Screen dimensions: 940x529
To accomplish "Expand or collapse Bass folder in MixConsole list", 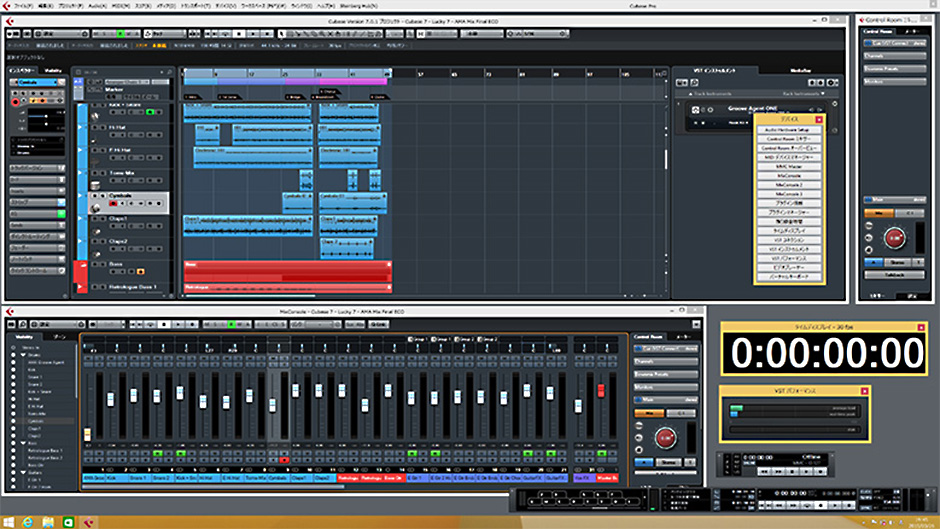I will click(23, 443).
